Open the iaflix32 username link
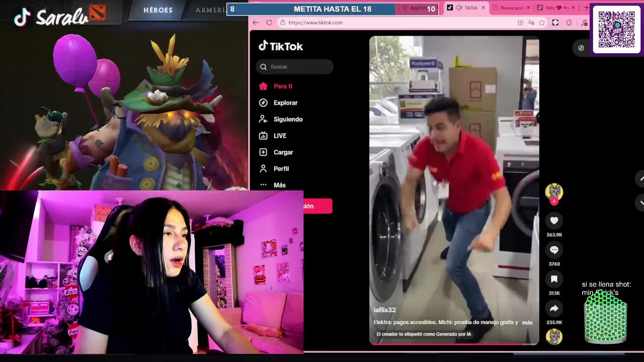Screen dimensions: 644x362 click(385, 310)
